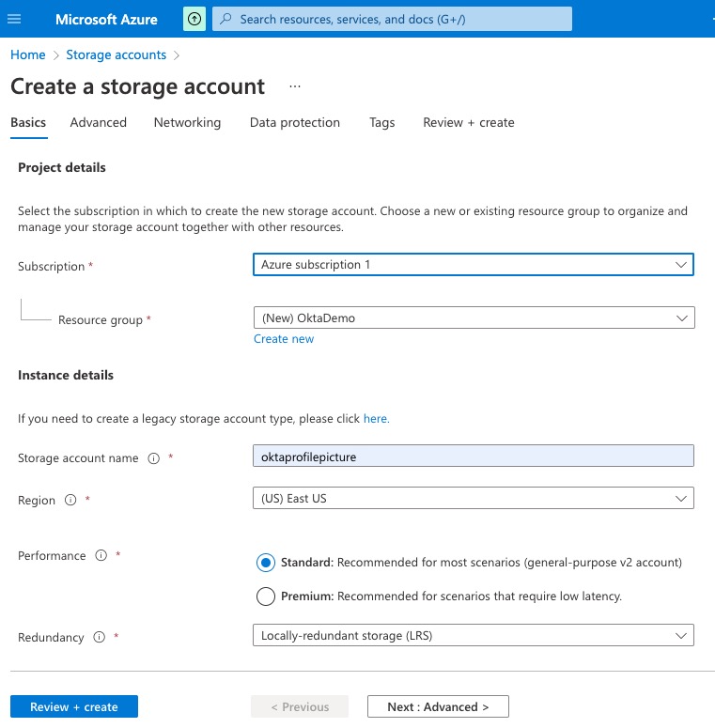The height and width of the screenshot is (728, 715).
Task: Open the Resource group dropdown
Action: [473, 318]
